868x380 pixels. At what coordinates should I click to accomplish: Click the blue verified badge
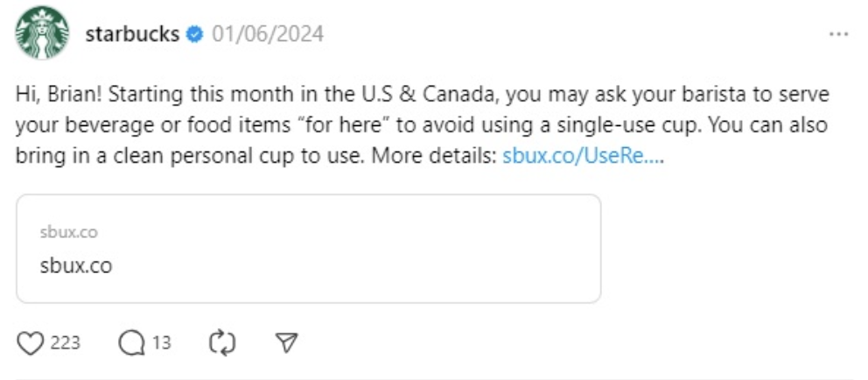click(x=195, y=34)
